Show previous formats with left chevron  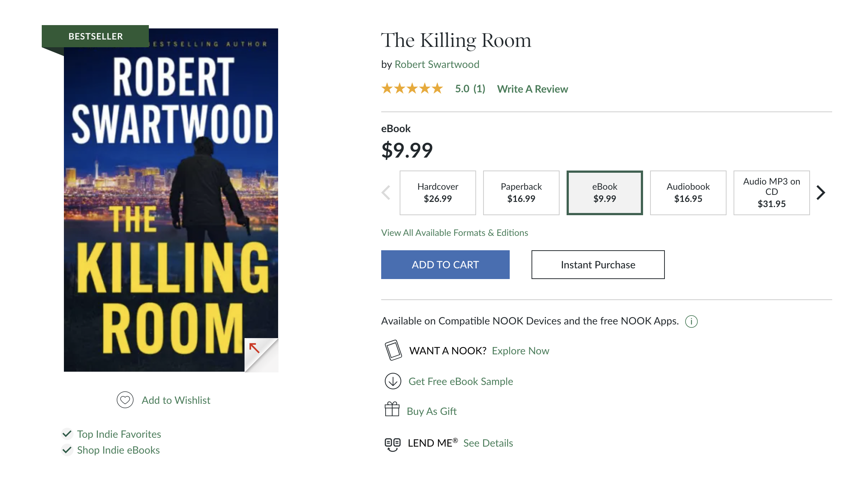coord(386,193)
